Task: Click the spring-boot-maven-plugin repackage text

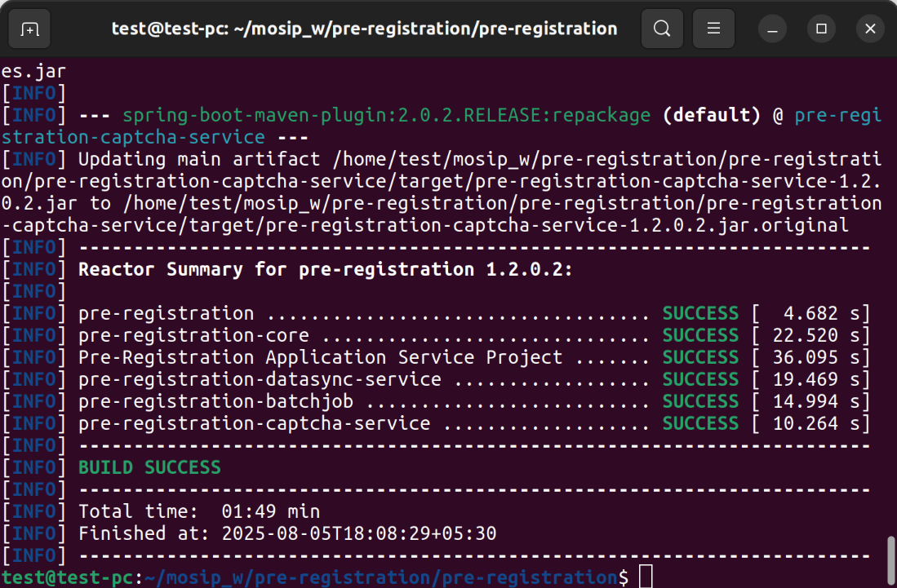Action: tap(386, 115)
